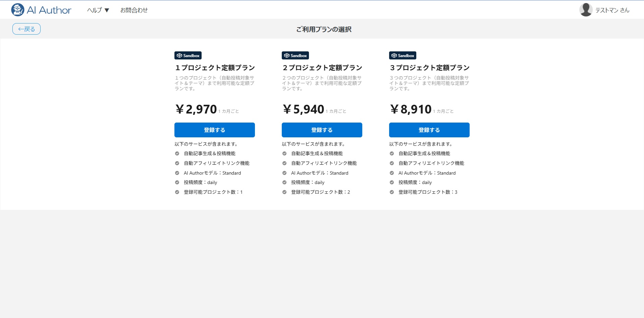This screenshot has height=318, width=644.
Task: Go back with the ←戻る button
Action: [26, 29]
